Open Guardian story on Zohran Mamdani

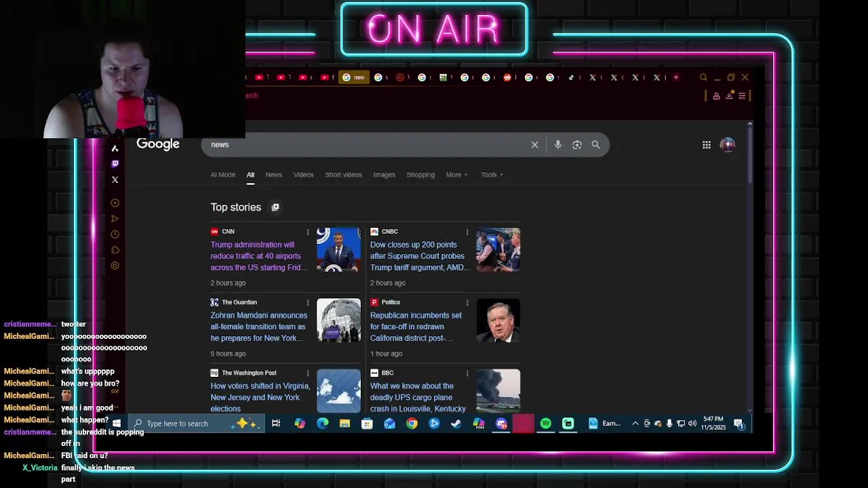tap(259, 327)
